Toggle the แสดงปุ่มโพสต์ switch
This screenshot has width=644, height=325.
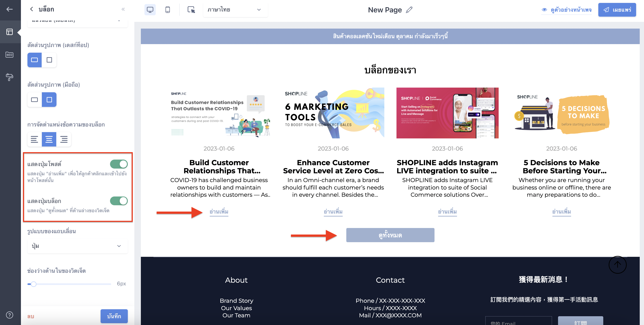point(119,164)
